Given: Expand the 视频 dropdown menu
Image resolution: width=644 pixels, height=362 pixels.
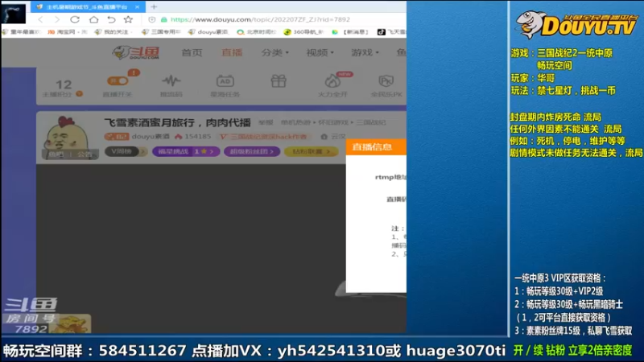Looking at the screenshot, I should [x=320, y=52].
